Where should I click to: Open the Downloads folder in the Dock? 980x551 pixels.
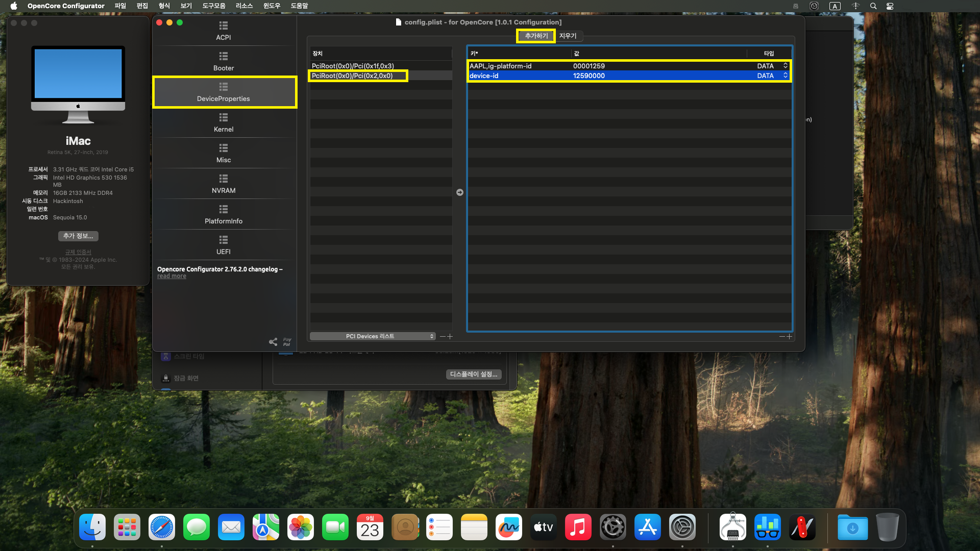853,527
